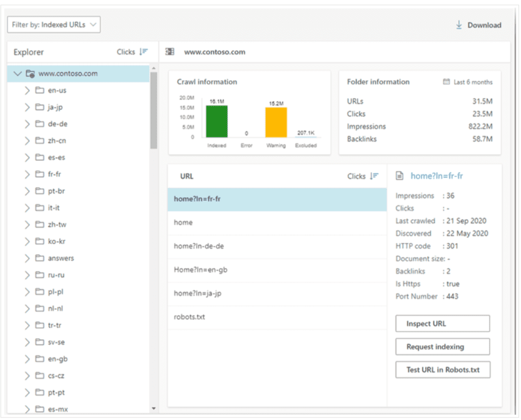Screen dimensions: 521x420
Task: Open the Filter by: Indexed URLs dropdown
Action: [54, 25]
